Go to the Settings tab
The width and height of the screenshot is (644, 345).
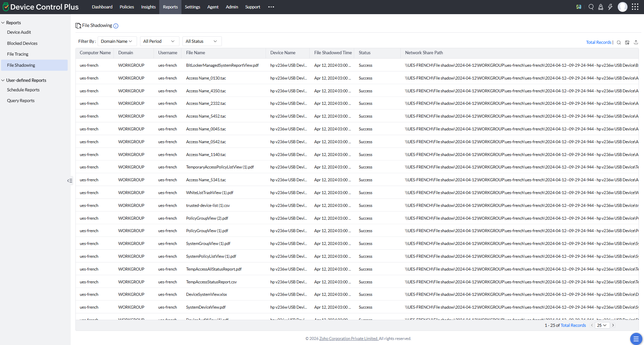192,7
